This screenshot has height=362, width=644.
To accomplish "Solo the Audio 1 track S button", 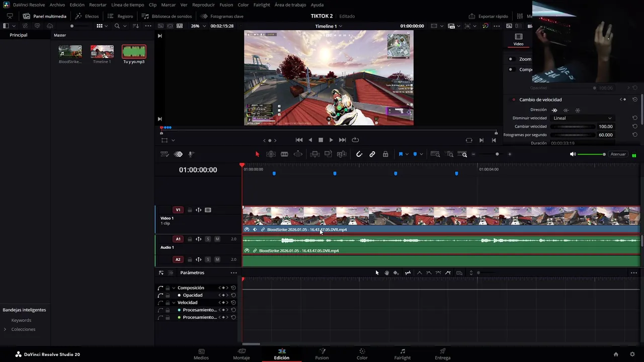I will 208,239.
